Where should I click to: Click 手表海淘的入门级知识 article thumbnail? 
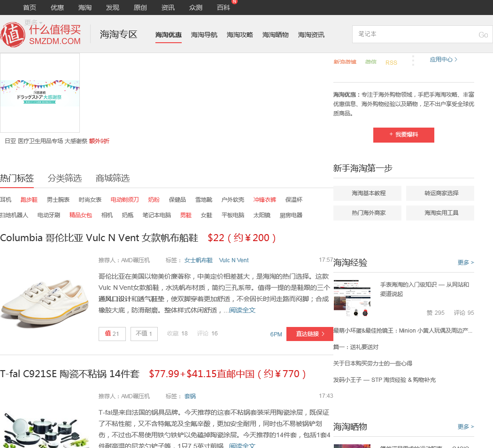352,298
